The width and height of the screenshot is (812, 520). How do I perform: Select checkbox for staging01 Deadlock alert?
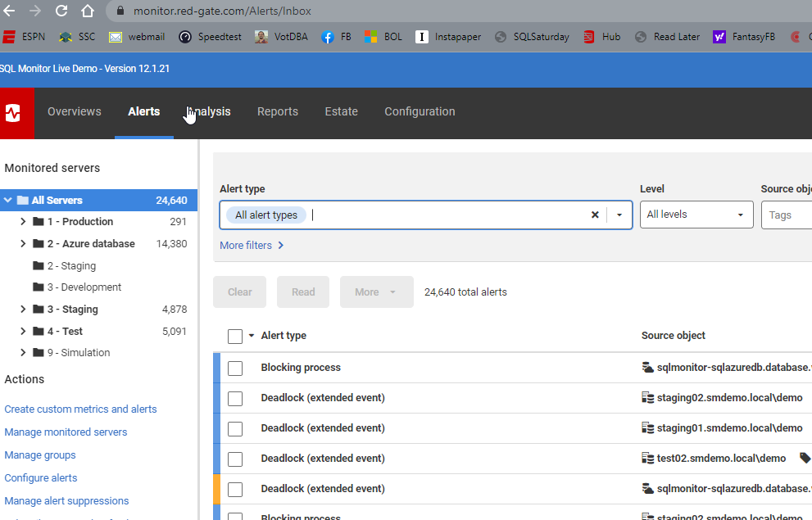[x=235, y=428]
